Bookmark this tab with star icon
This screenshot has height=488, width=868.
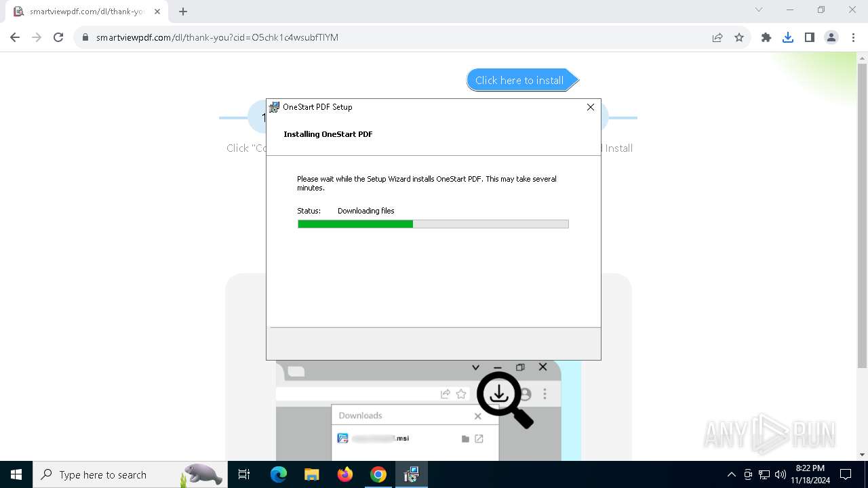(739, 37)
